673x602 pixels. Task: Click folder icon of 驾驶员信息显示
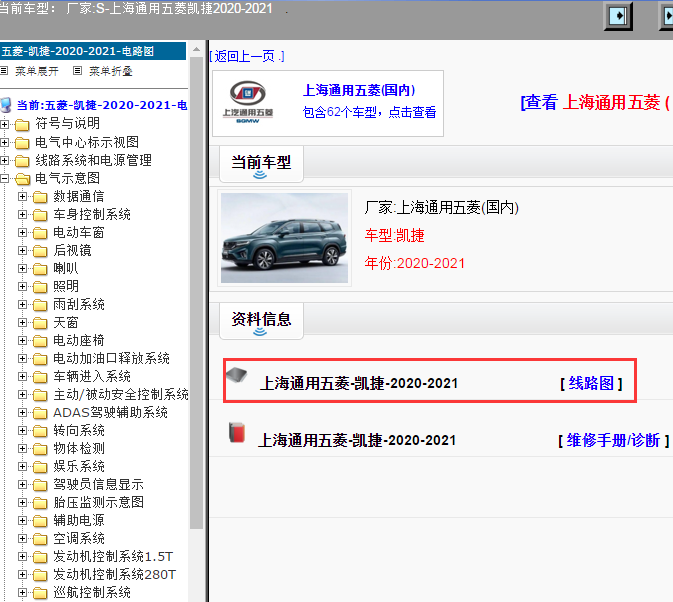[x=40, y=485]
